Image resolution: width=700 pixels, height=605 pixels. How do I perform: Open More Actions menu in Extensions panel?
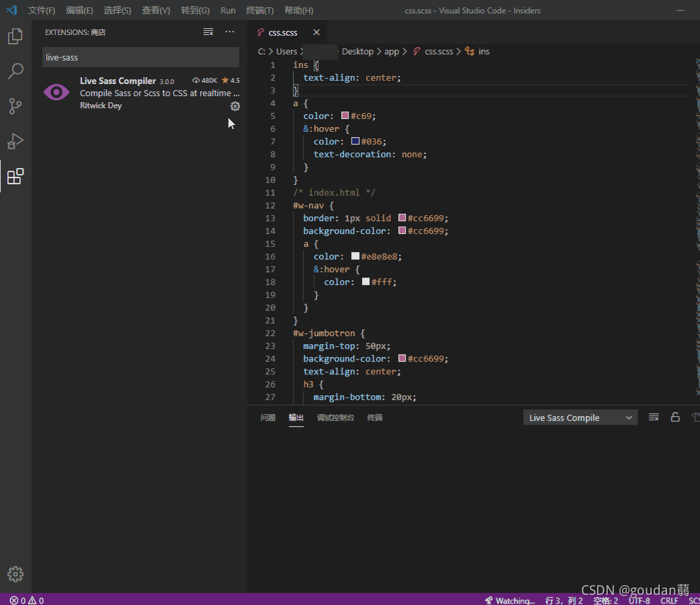(x=230, y=32)
